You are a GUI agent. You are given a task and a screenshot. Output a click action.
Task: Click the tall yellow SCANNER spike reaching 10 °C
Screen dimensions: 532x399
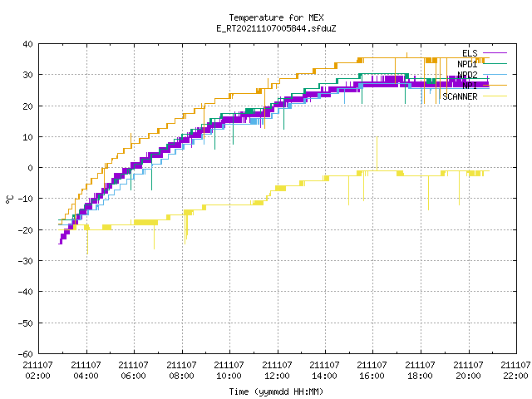pyautogui.click(x=377, y=153)
